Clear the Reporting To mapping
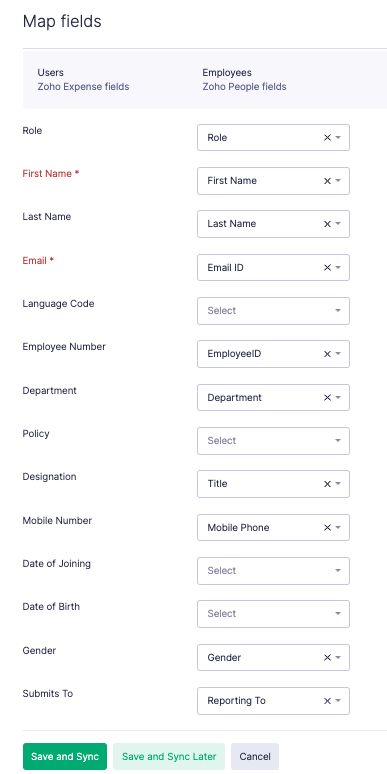This screenshot has height=774, width=387. coord(327,701)
